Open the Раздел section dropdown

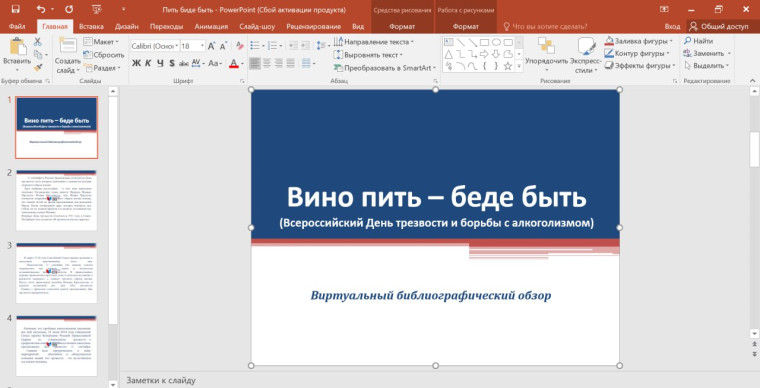(102, 68)
